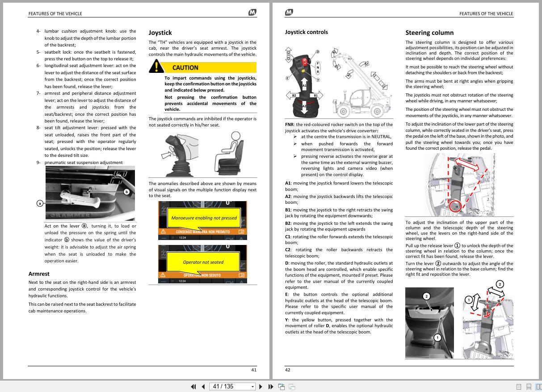Click 'FEATURES OF THE VEHICLE' header on page 41
This screenshot has width=542, height=392.
tap(55, 13)
